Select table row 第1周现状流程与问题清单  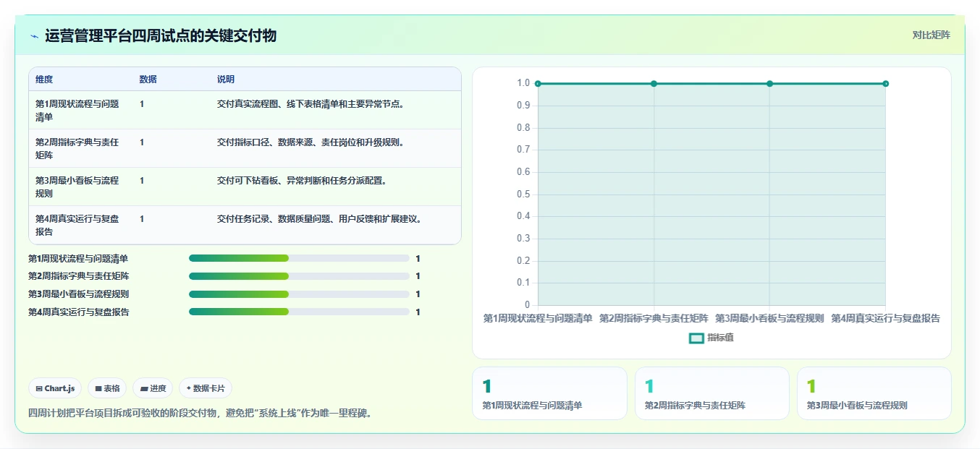tap(245, 110)
